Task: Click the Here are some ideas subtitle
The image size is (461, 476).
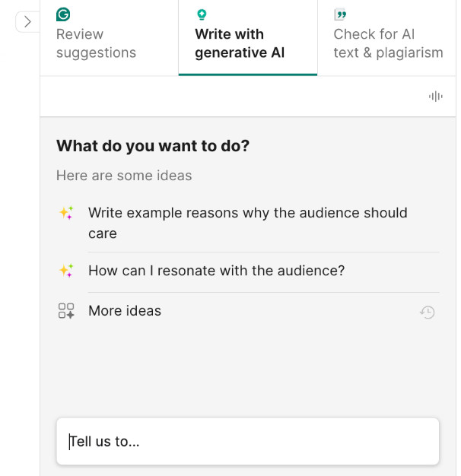Action: point(124,176)
